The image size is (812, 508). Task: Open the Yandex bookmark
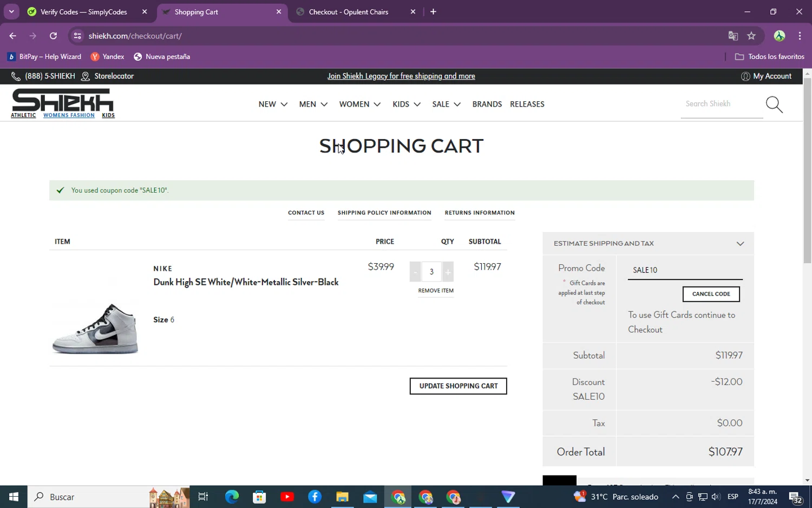point(108,56)
